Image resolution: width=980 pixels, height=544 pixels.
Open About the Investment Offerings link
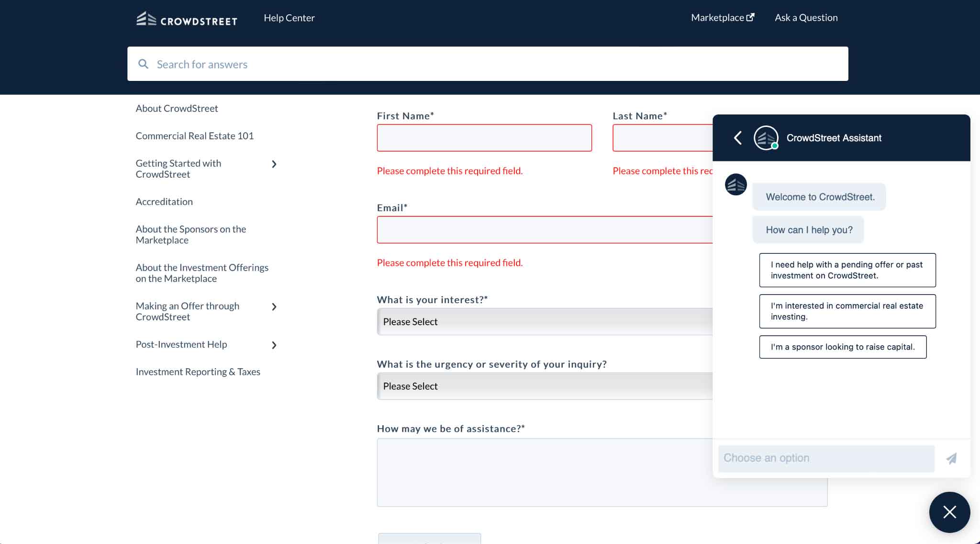click(202, 273)
